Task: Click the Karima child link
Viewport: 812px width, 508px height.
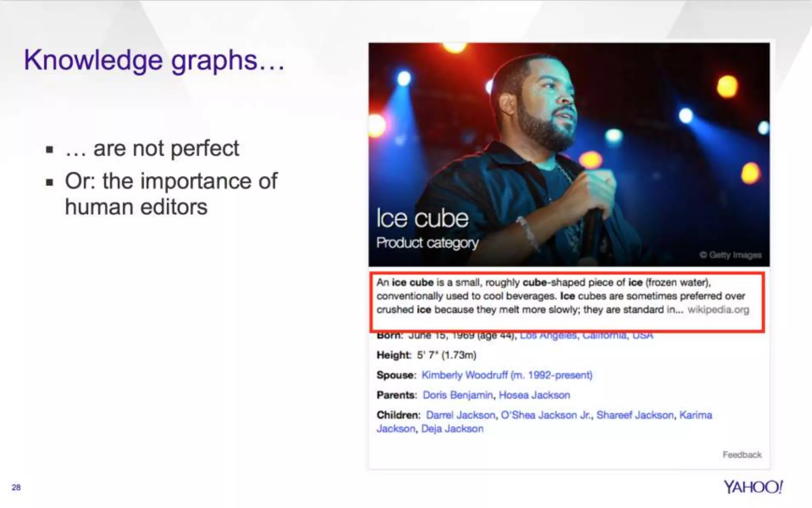Action: (695, 415)
